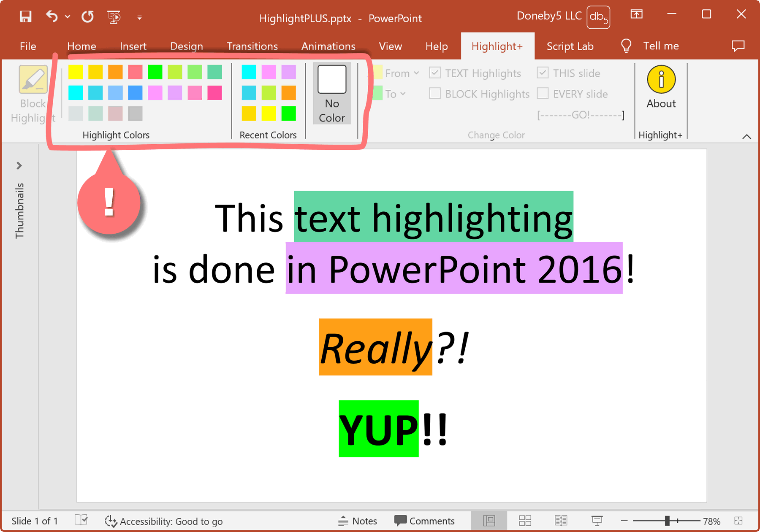Click 'Slide 1 of 1' status indicator
Viewport: 760px width, 532px height.
(x=35, y=521)
